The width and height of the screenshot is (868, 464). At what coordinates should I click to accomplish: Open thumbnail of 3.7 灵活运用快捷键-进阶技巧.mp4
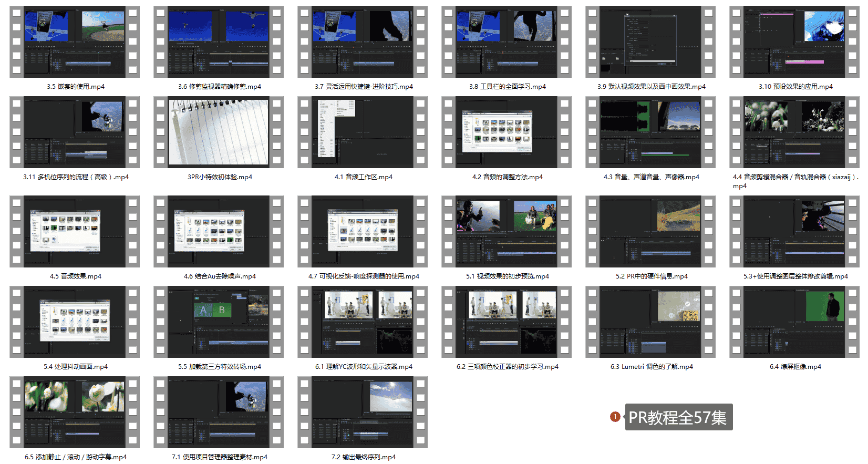[x=363, y=42]
